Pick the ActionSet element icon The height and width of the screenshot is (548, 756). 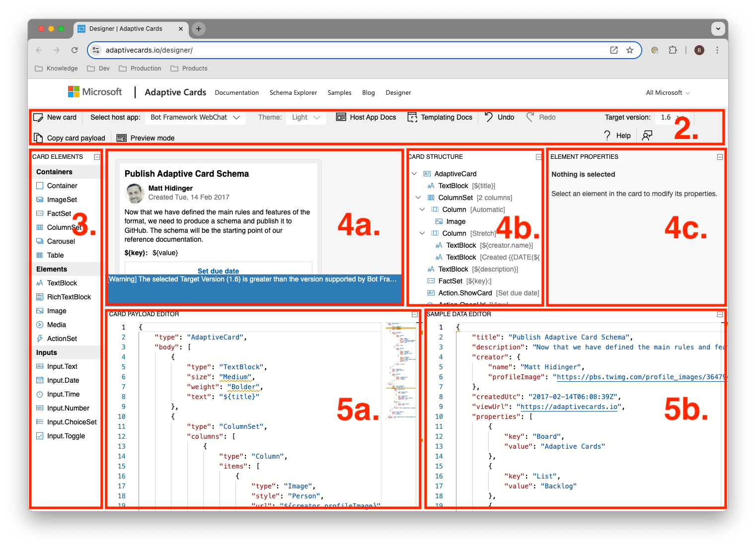coord(40,339)
